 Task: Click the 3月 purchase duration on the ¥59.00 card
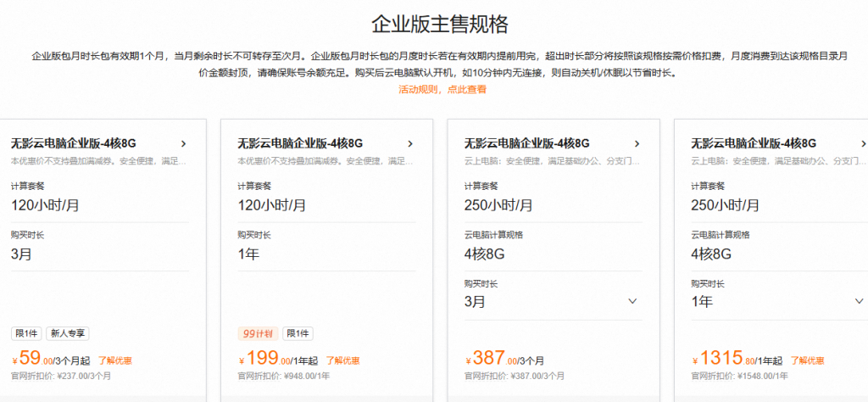[x=21, y=254]
